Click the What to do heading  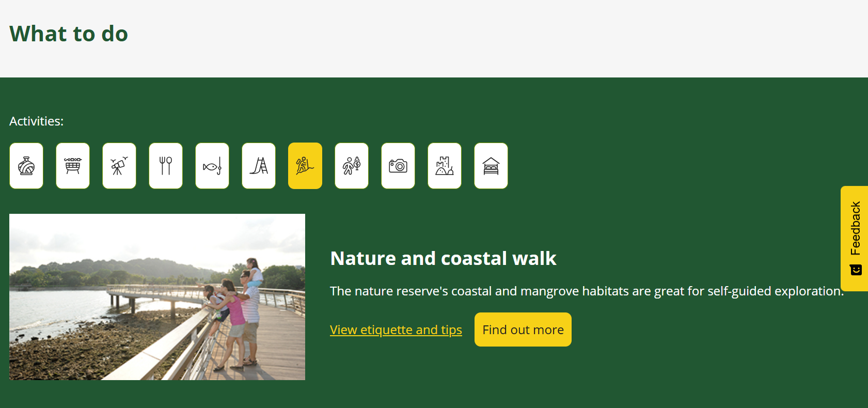coord(69,34)
